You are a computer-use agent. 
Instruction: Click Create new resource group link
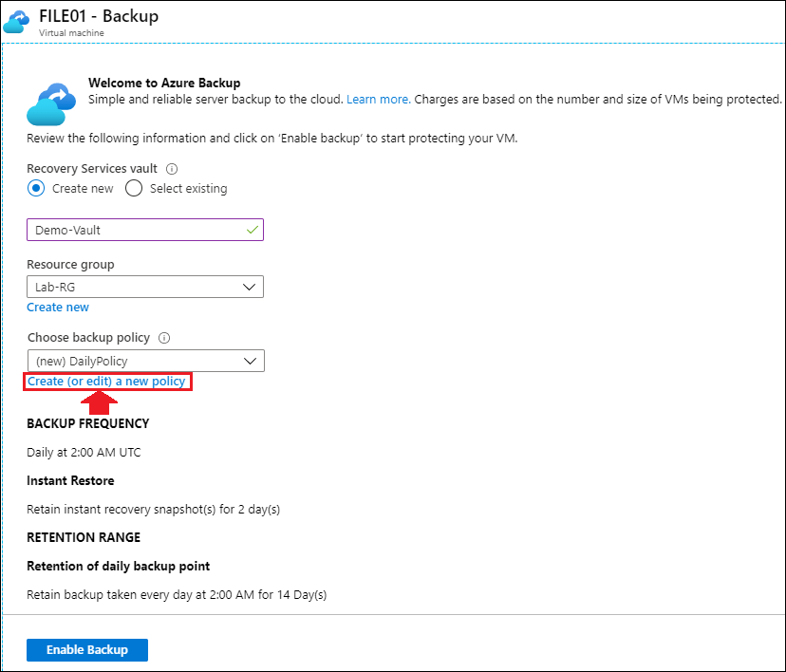click(58, 308)
